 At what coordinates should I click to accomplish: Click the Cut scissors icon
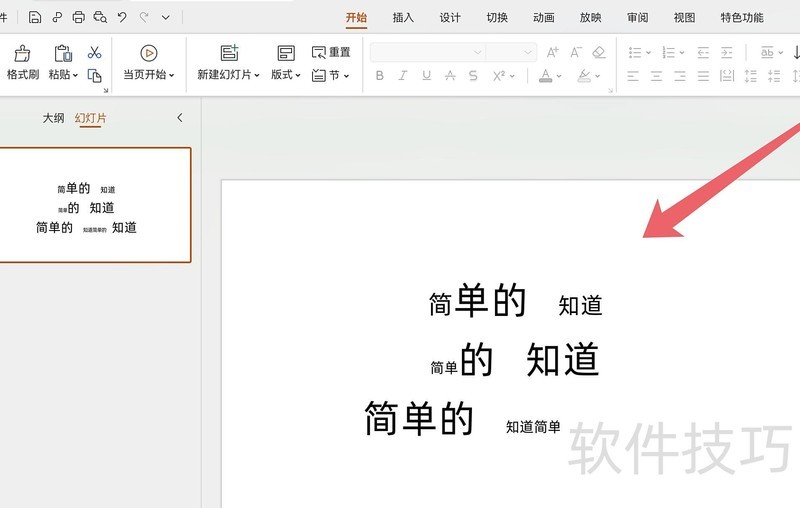coord(94,52)
